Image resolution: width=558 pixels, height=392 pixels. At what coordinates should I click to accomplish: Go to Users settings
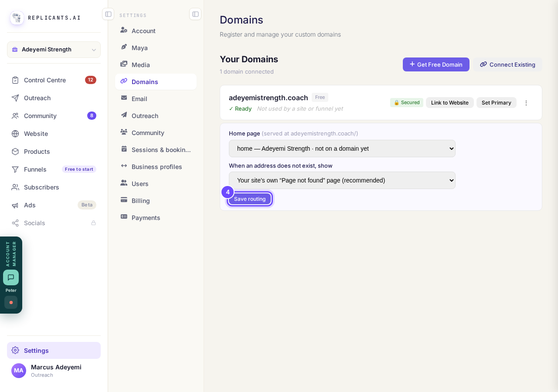(x=156, y=183)
